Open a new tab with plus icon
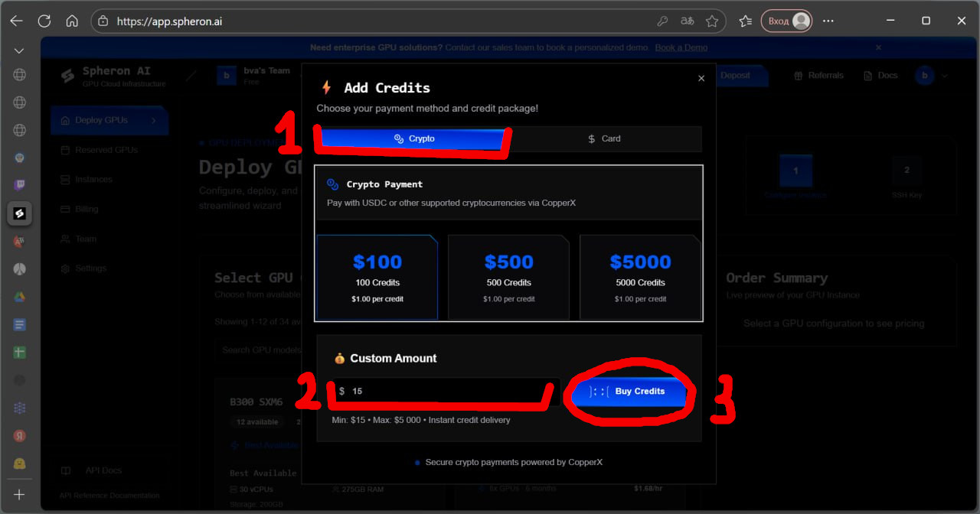 [x=19, y=495]
